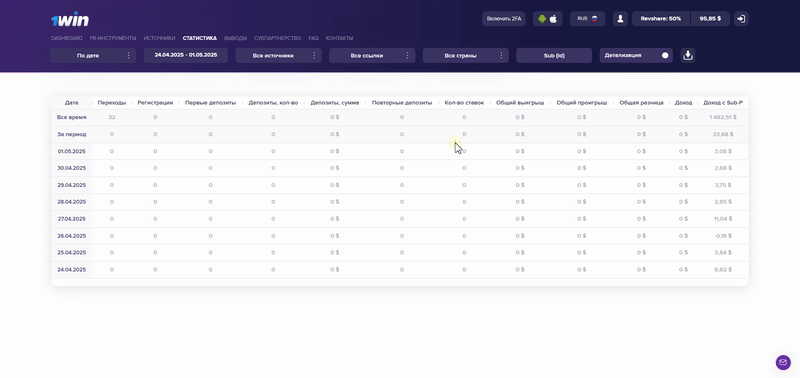Image resolution: width=800 pixels, height=378 pixels.
Task: Select the Статистика menu item
Action: tap(199, 38)
